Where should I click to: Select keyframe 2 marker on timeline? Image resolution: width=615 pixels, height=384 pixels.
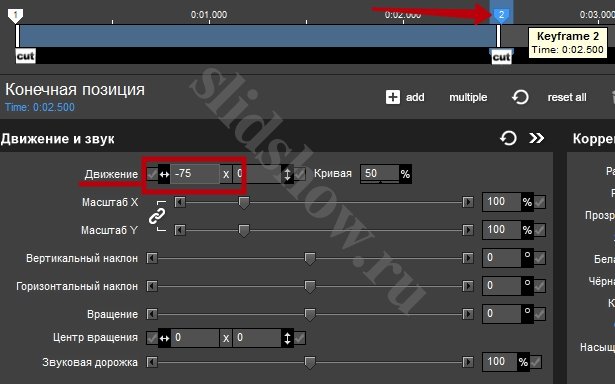(501, 15)
